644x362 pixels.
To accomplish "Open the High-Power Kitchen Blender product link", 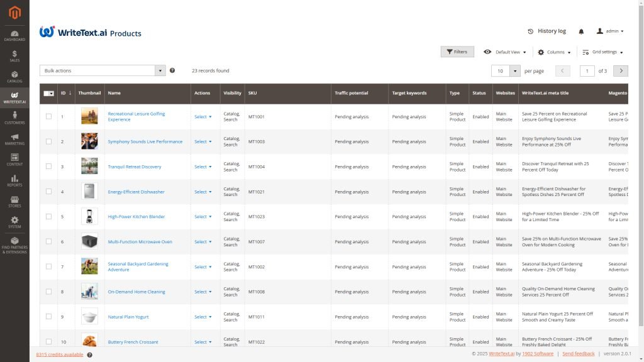I will point(136,216).
